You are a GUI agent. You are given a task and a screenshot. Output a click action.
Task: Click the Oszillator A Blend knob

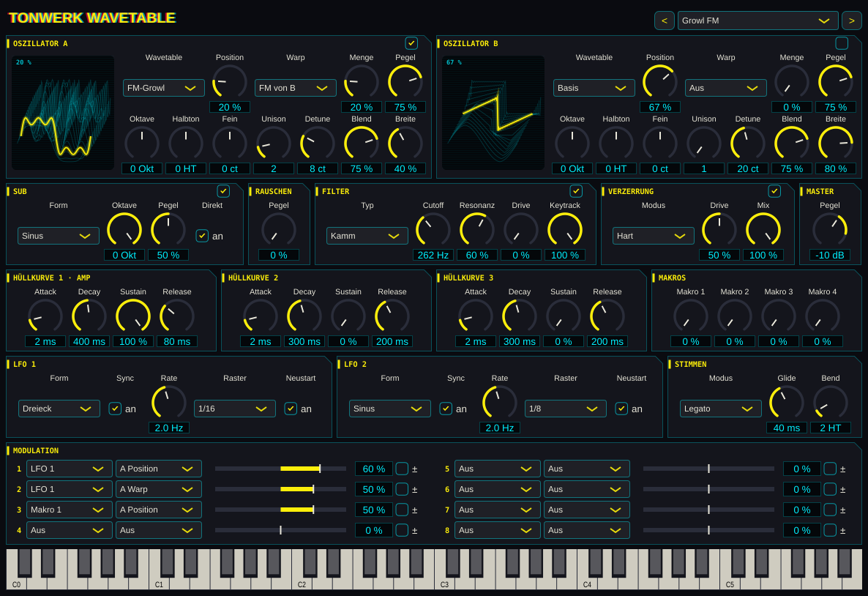tap(362, 144)
